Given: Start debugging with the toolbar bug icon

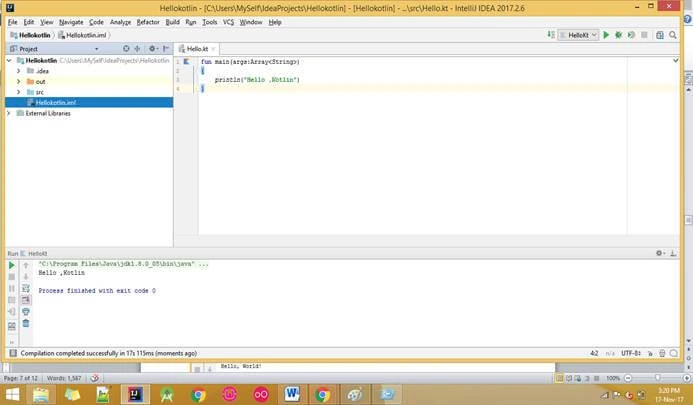Looking at the screenshot, I should click(619, 35).
